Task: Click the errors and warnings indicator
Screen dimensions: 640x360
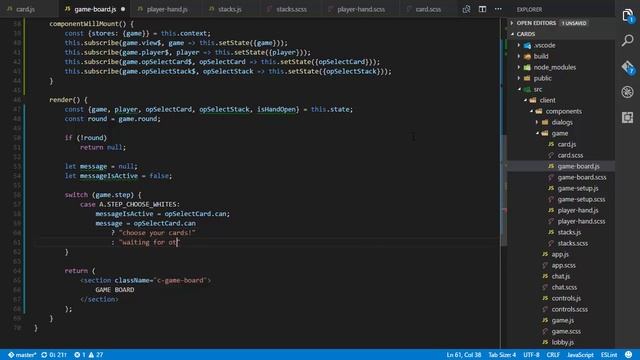Action: coord(89,355)
